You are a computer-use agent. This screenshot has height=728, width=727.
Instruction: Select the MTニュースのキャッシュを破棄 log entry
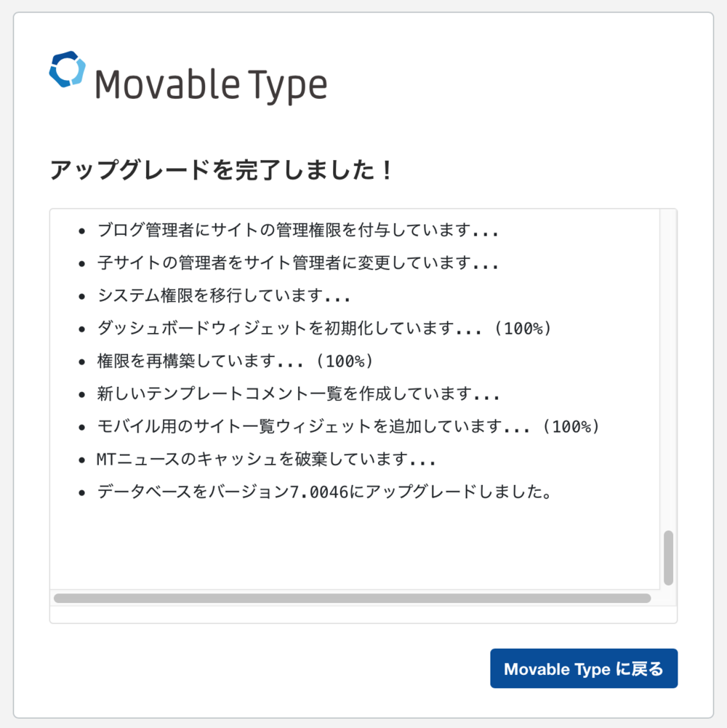[265, 460]
